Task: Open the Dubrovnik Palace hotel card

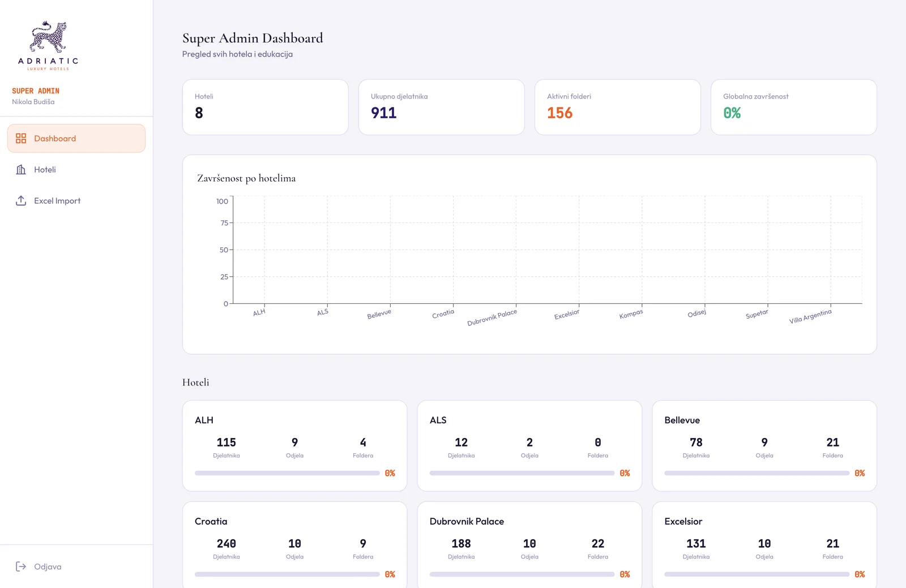Action: [x=529, y=545]
